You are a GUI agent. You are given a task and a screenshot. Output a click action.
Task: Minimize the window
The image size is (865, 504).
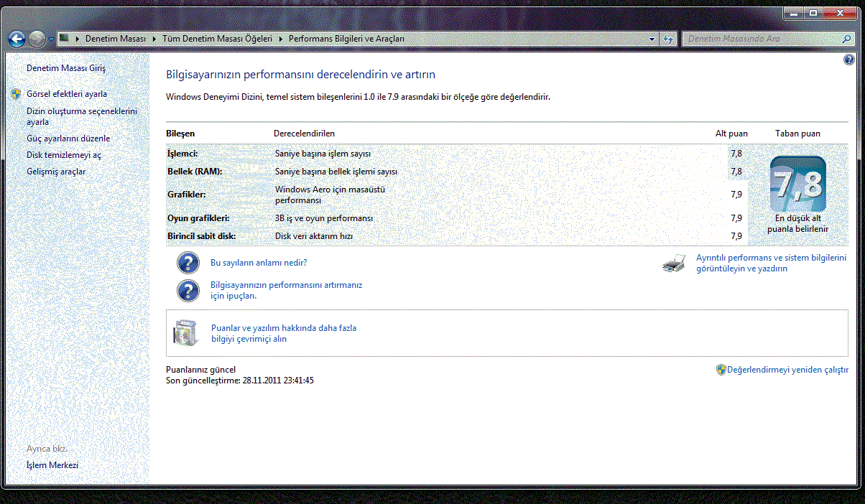[x=794, y=12]
